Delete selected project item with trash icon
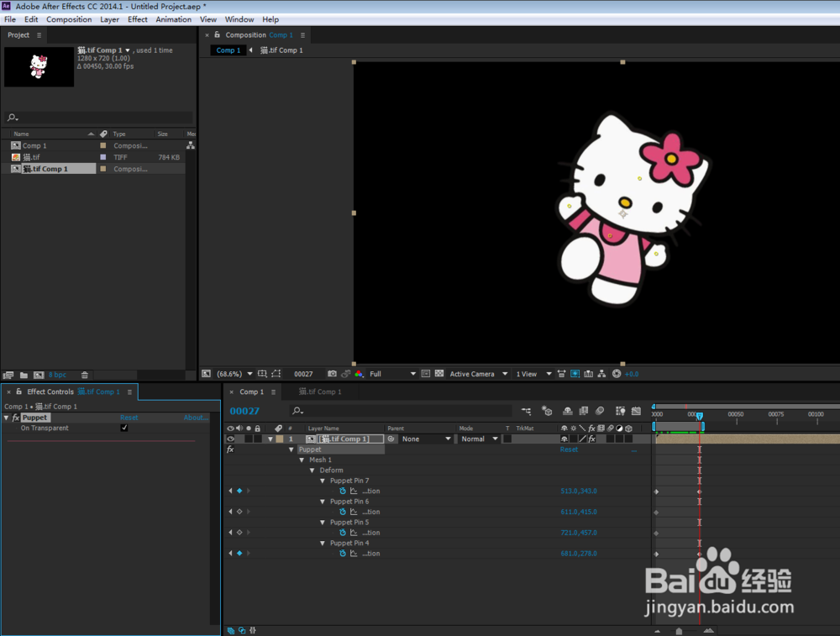Image resolution: width=840 pixels, height=636 pixels. click(84, 375)
